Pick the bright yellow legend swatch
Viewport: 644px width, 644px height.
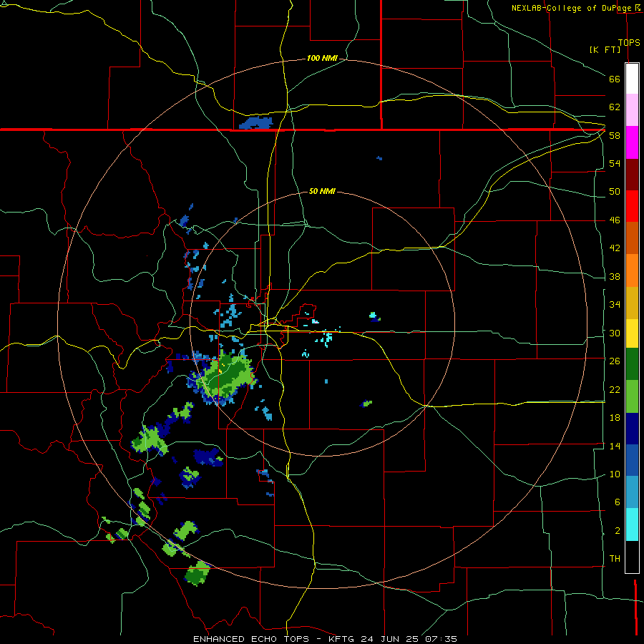pos(632,333)
